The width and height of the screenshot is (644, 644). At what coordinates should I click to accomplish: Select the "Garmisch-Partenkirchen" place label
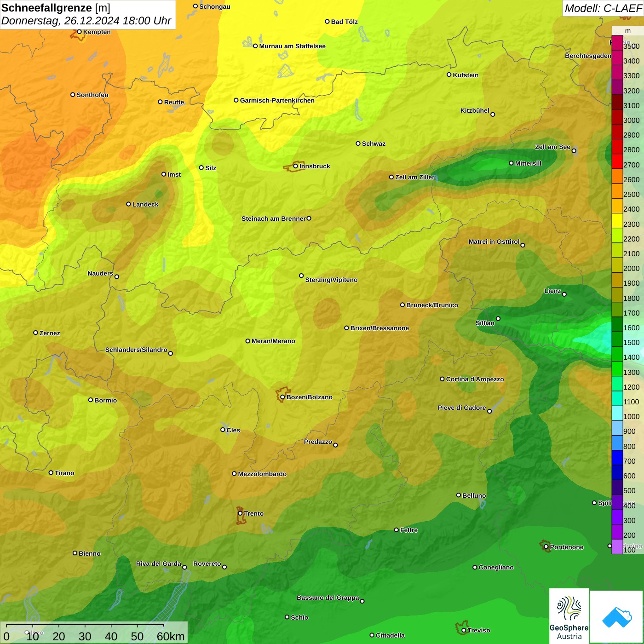[x=277, y=100]
